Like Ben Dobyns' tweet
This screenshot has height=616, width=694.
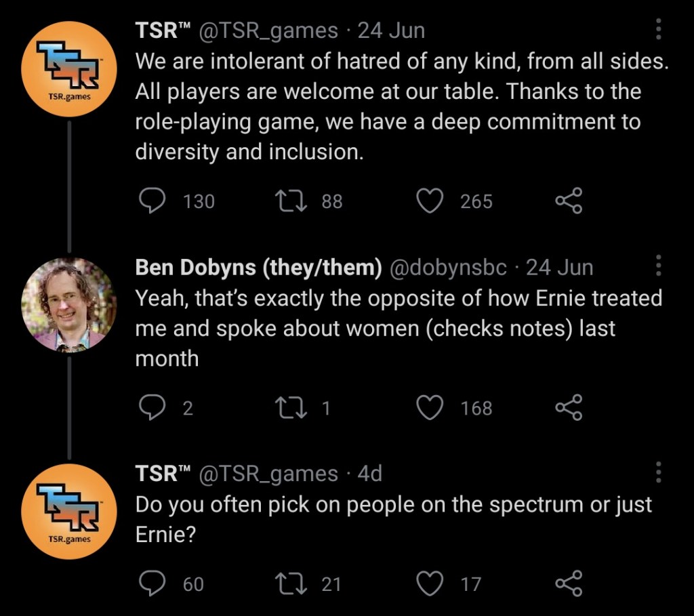pos(430,408)
